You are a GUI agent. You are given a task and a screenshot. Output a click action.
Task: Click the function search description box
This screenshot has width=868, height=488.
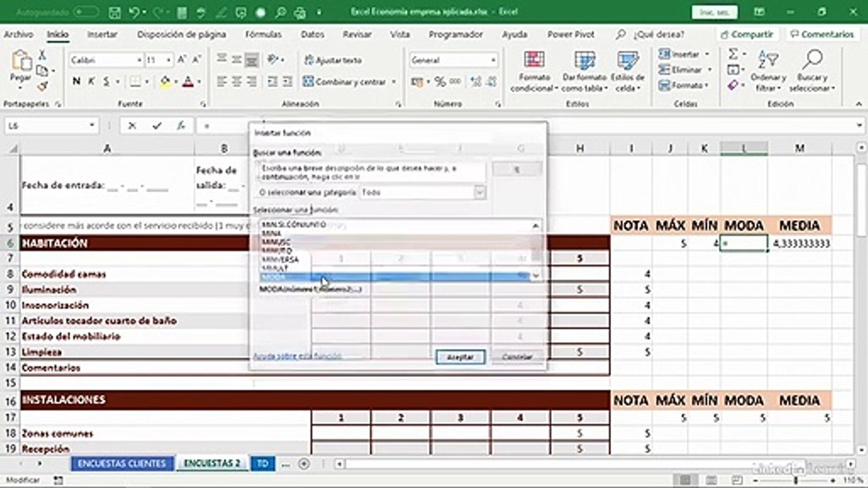pyautogui.click(x=371, y=172)
